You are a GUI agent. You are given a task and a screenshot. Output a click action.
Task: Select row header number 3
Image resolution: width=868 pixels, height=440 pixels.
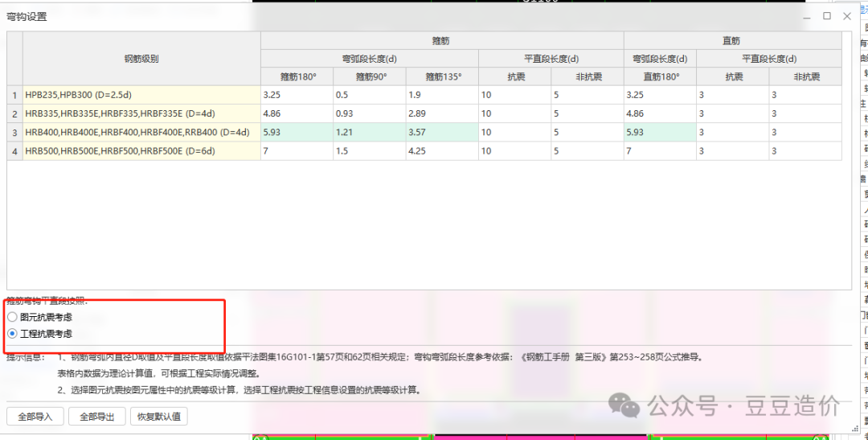(14, 132)
